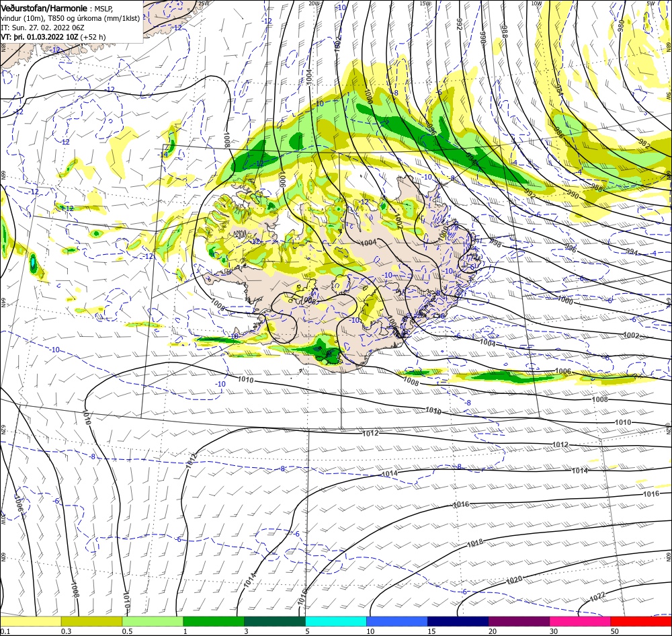Click the '50' legend scale value
Screen dimensions: 672x636
tap(615, 631)
